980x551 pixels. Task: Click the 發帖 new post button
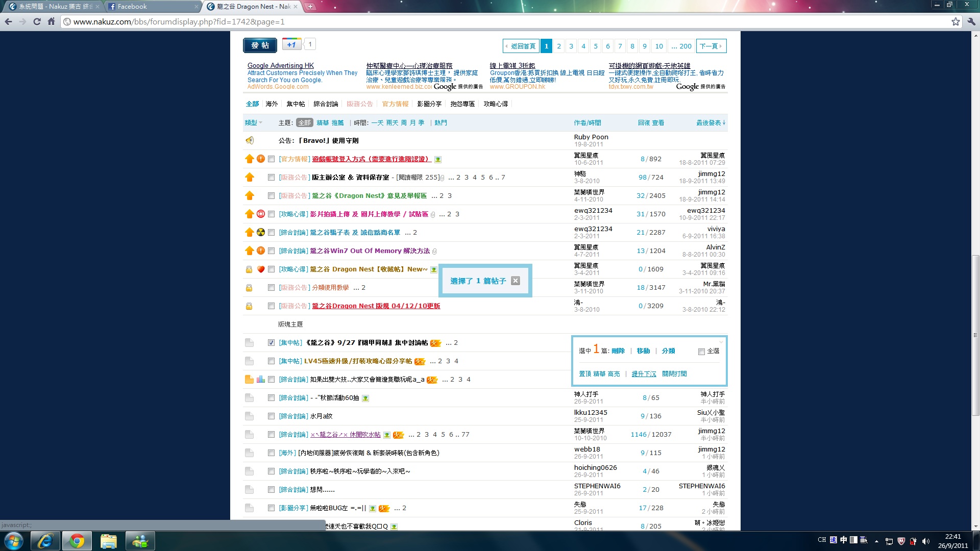(260, 45)
